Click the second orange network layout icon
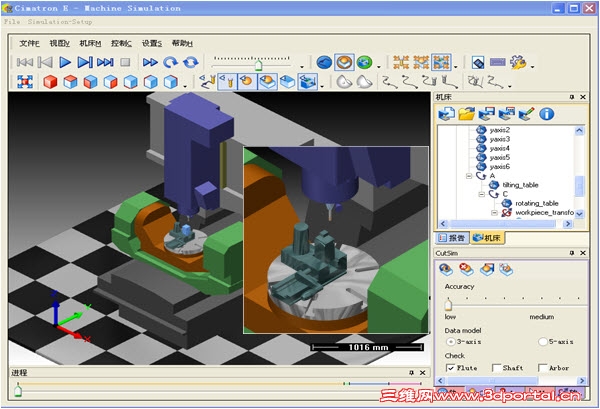The height and width of the screenshot is (409, 600). coord(421,62)
